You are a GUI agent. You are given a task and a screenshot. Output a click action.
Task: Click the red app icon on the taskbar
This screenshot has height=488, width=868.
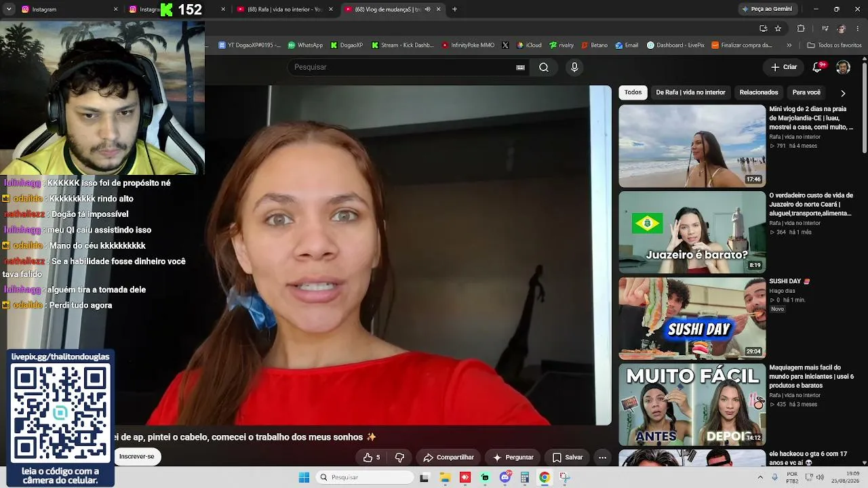[465, 477]
